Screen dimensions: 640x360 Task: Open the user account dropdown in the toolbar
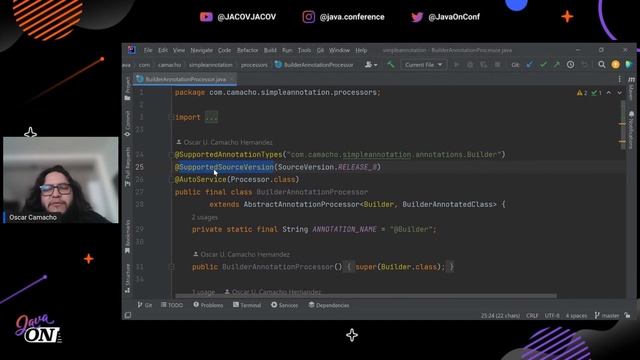(371, 65)
